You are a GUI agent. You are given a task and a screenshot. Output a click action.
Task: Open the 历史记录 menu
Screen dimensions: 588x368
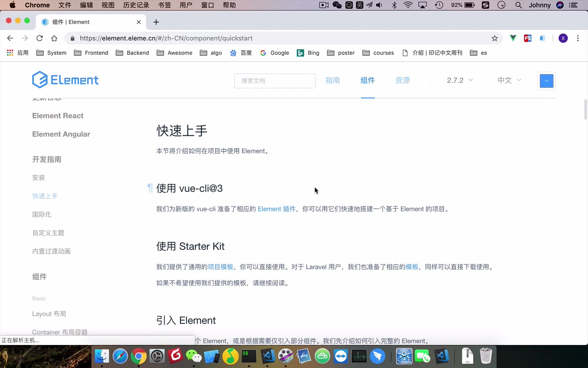coord(136,5)
